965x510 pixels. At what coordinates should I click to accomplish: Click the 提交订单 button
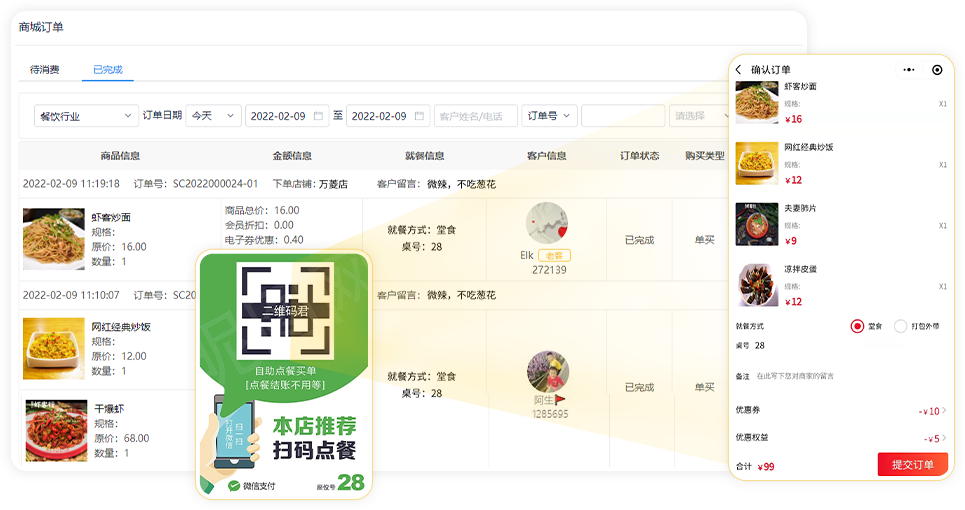point(913,464)
